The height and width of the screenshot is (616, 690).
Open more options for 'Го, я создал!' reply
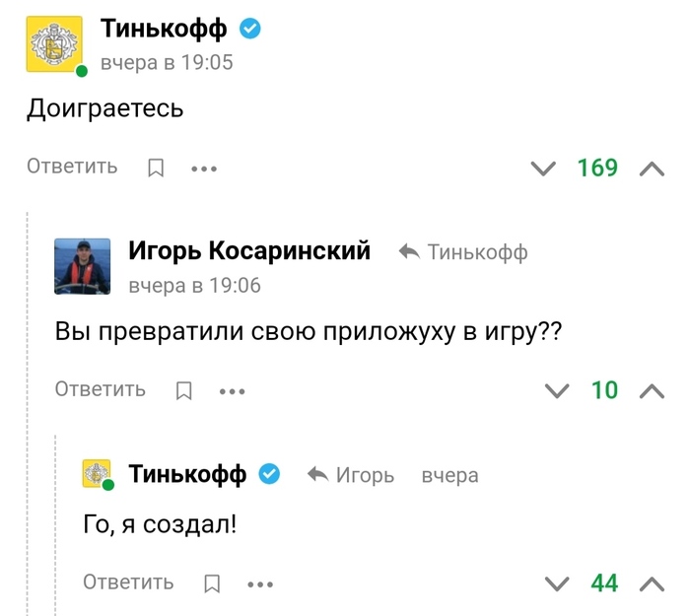click(x=260, y=583)
